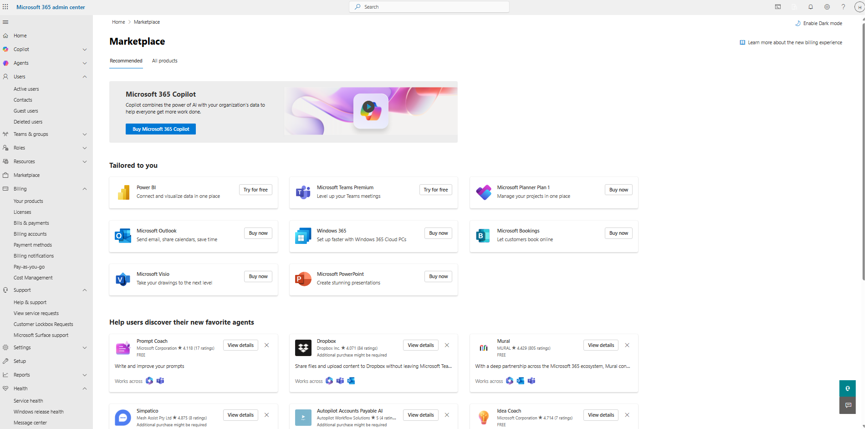Click the Microsoft Outlook icon
This screenshot has height=429, width=868.
123,235
